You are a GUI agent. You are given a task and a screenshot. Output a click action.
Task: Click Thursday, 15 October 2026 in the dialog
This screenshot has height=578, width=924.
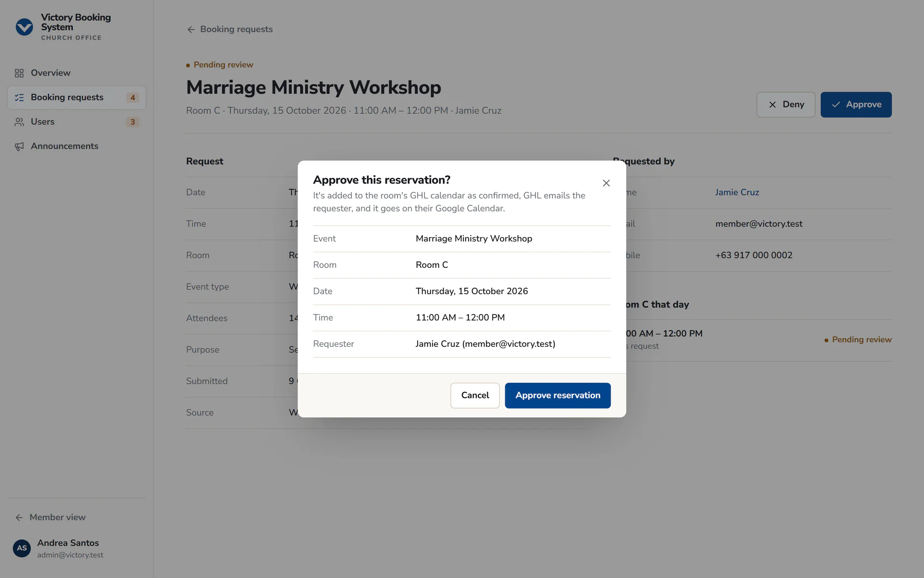(x=472, y=291)
